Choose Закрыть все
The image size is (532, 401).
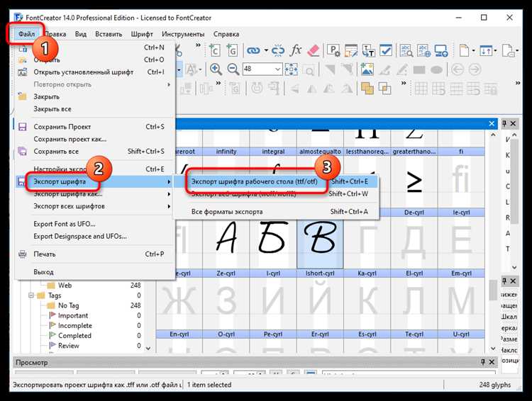[94, 109]
